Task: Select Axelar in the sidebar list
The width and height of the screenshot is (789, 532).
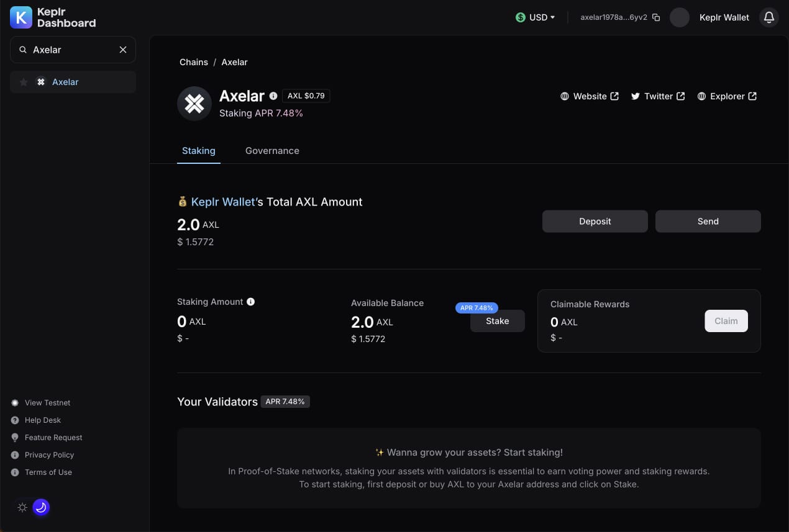Action: pos(73,82)
